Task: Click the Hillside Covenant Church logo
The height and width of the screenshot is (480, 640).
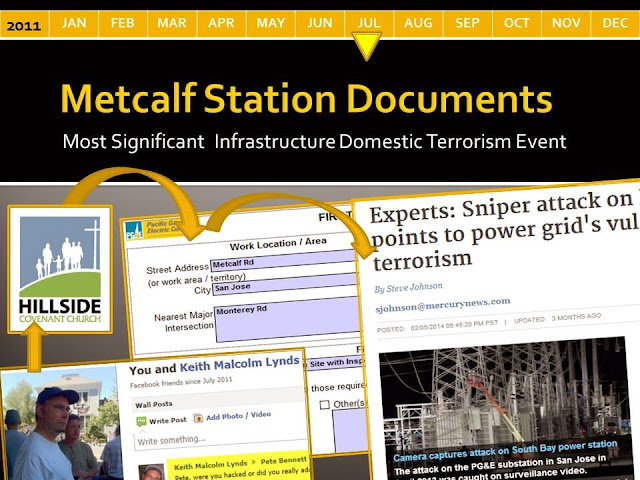Action: click(x=60, y=270)
